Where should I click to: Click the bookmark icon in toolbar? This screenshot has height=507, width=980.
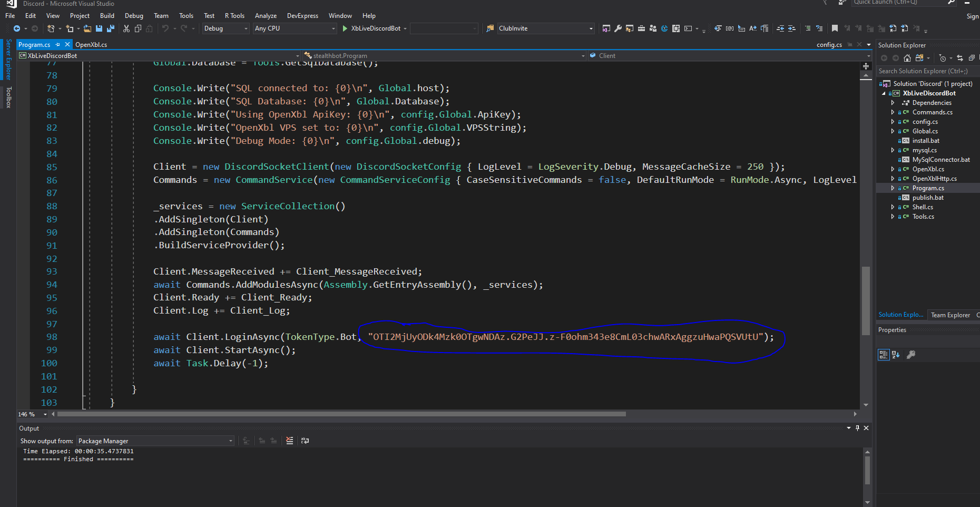coord(835,28)
